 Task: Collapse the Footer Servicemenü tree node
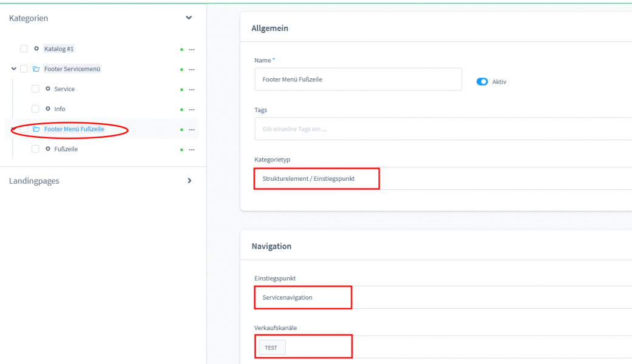tap(13, 69)
